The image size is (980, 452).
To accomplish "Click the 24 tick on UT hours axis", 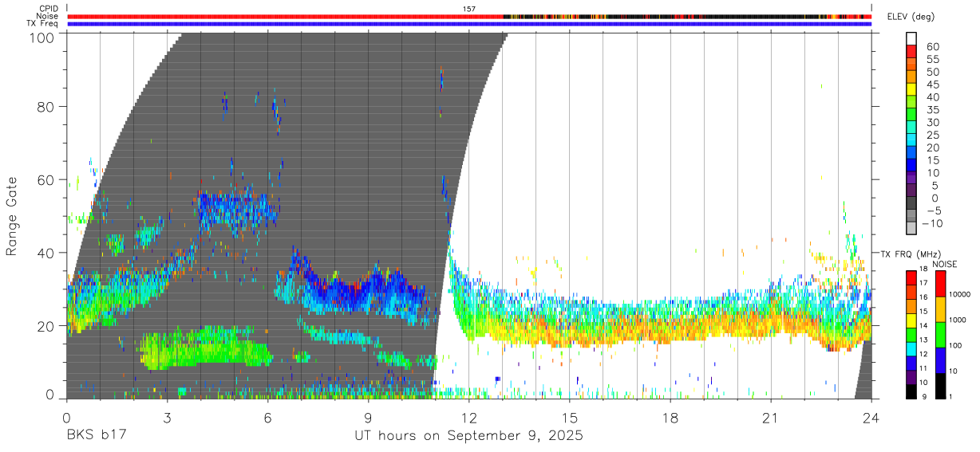I will (871, 418).
